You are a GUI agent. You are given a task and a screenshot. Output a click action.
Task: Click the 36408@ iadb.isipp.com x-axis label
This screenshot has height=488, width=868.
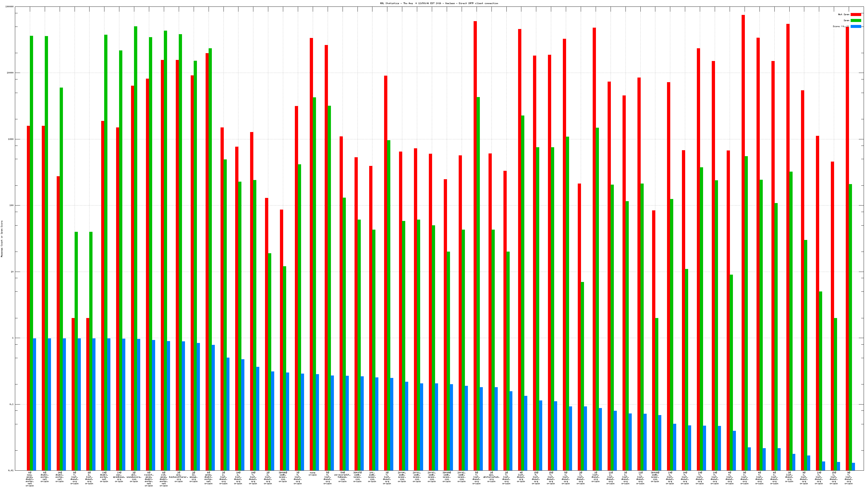[655, 477]
